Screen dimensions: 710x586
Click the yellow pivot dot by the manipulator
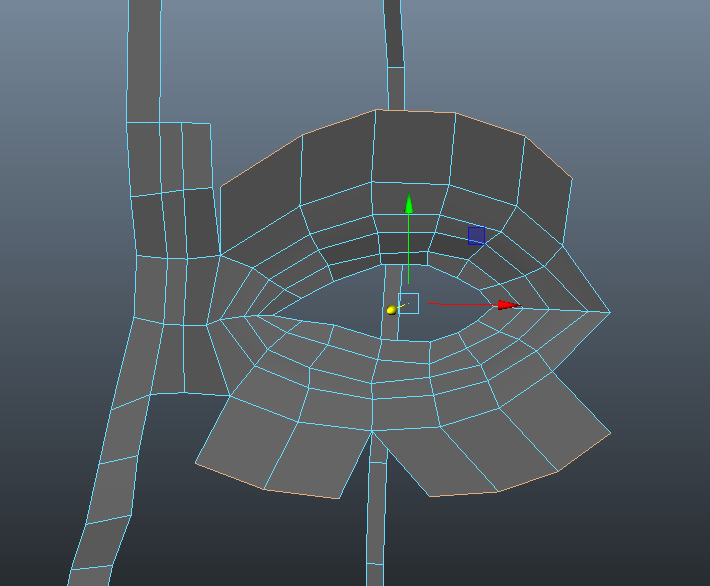point(392,310)
